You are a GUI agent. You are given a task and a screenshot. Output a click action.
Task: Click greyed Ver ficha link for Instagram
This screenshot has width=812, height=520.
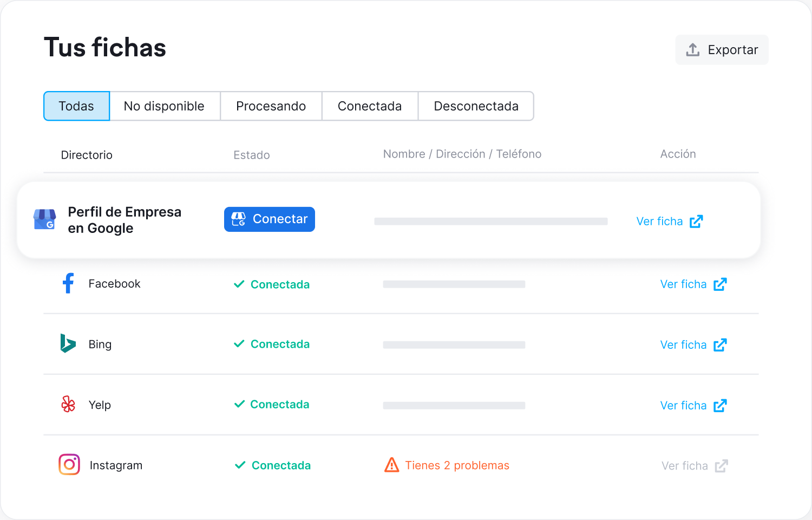(684, 466)
